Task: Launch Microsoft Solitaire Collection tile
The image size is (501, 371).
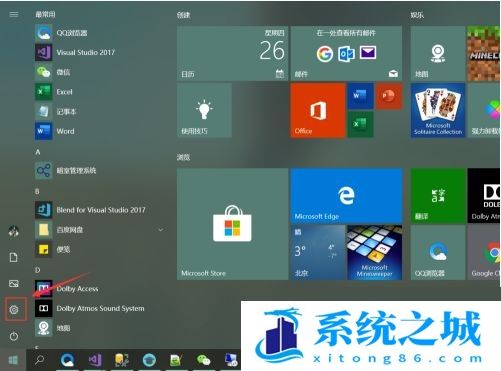Action: (x=438, y=110)
